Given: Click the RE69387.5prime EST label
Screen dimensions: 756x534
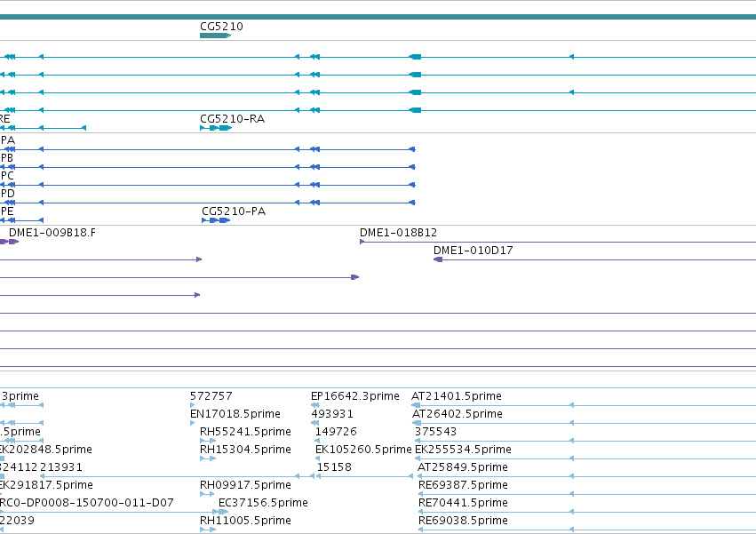Looking at the screenshot, I should pos(464,485).
